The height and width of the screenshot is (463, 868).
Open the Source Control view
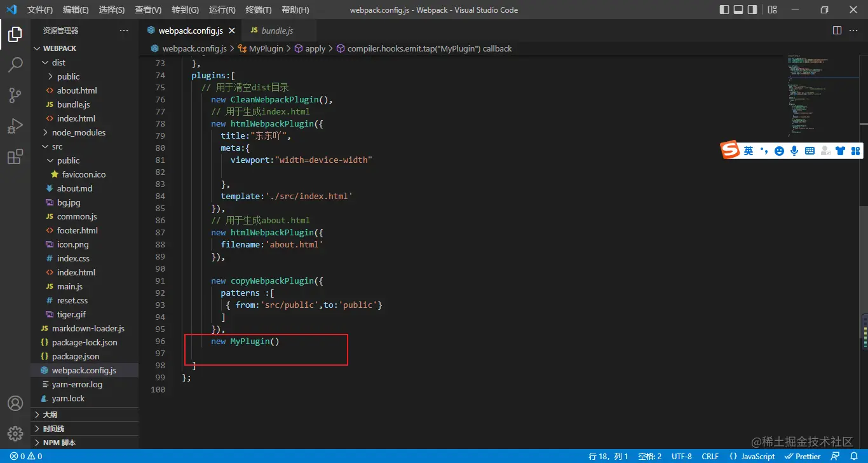pos(15,95)
